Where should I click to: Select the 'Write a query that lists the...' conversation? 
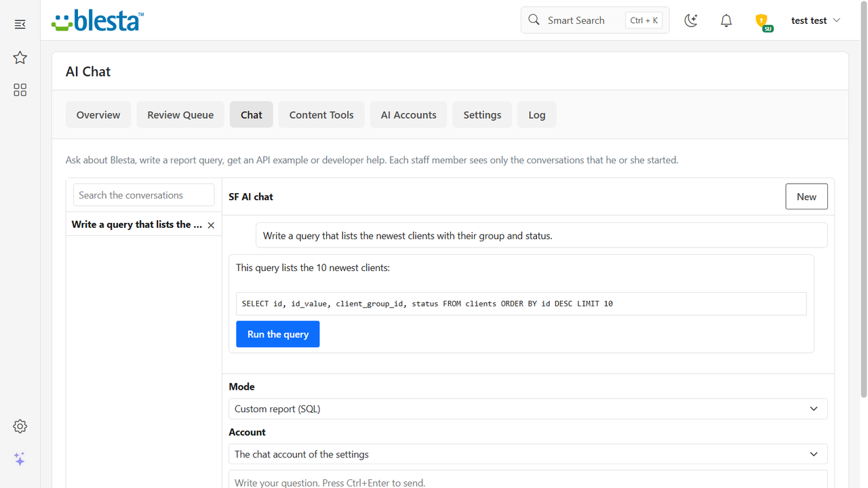[137, 224]
